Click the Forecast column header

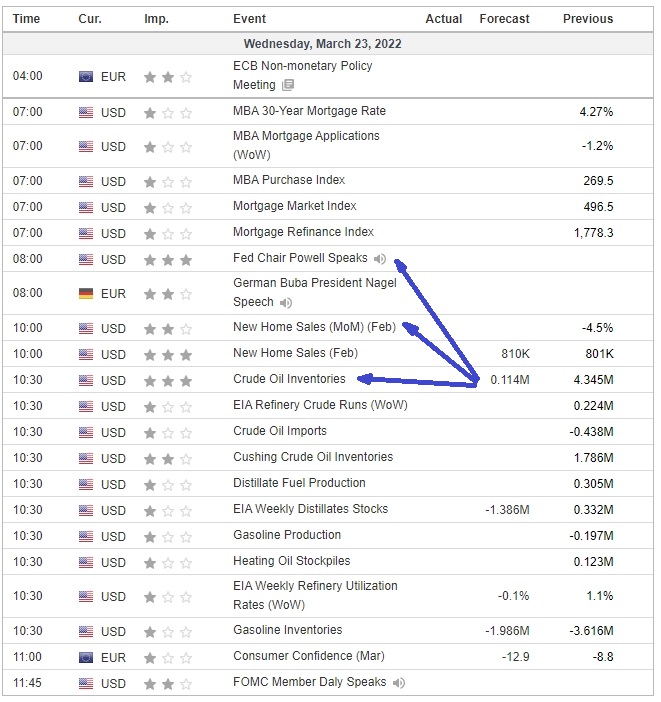pos(504,19)
